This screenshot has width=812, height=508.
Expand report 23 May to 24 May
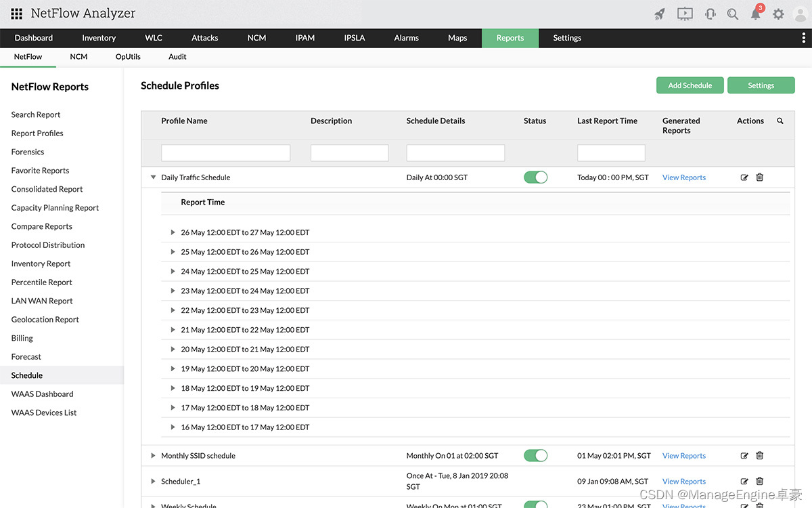click(173, 291)
